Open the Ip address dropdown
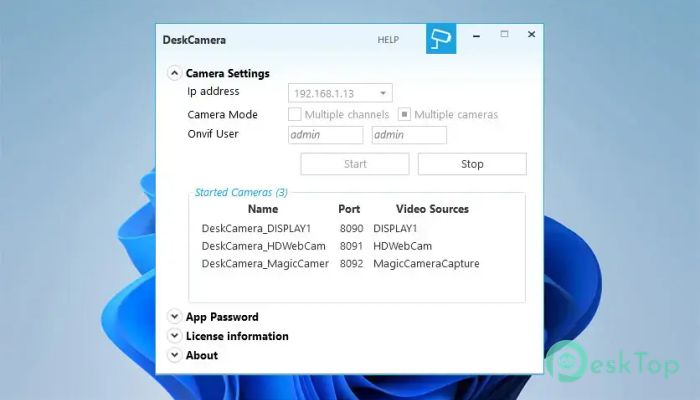 340,93
